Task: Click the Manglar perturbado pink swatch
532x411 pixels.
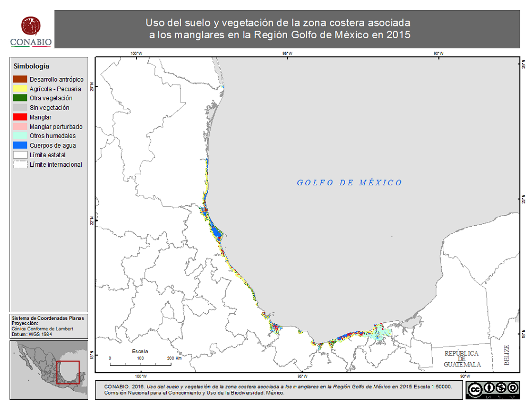Action: point(20,126)
